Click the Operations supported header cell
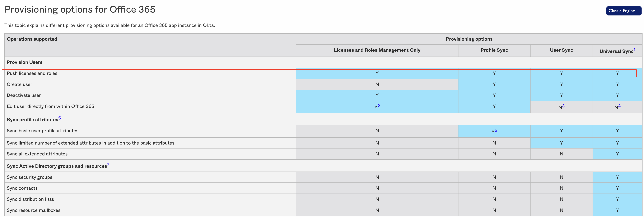Viewport: 644px width, 217px height. 32,39
